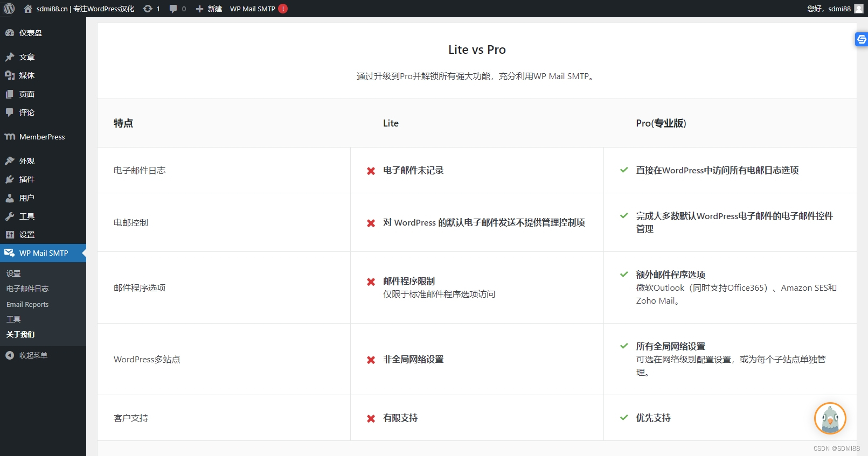
Task: Click the pigeon mascot help icon
Action: point(830,418)
